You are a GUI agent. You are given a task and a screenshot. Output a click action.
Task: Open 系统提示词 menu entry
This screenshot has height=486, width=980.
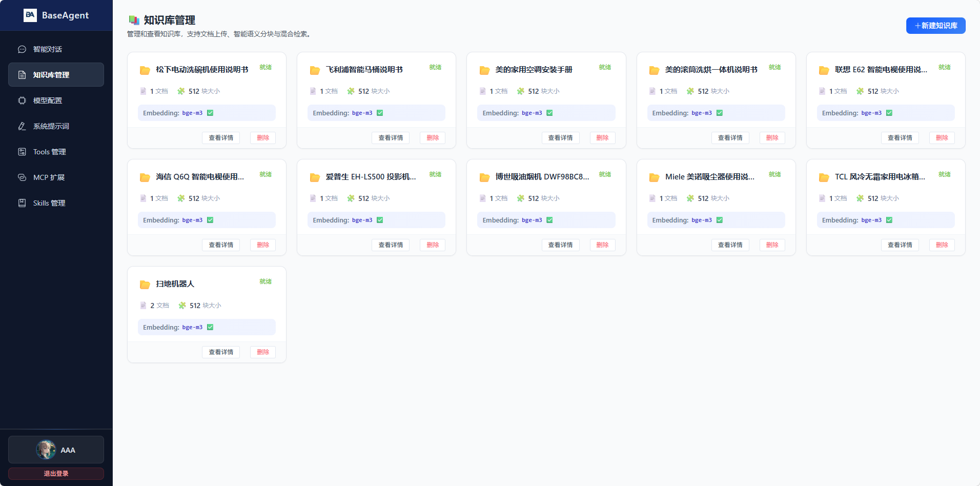(56, 126)
